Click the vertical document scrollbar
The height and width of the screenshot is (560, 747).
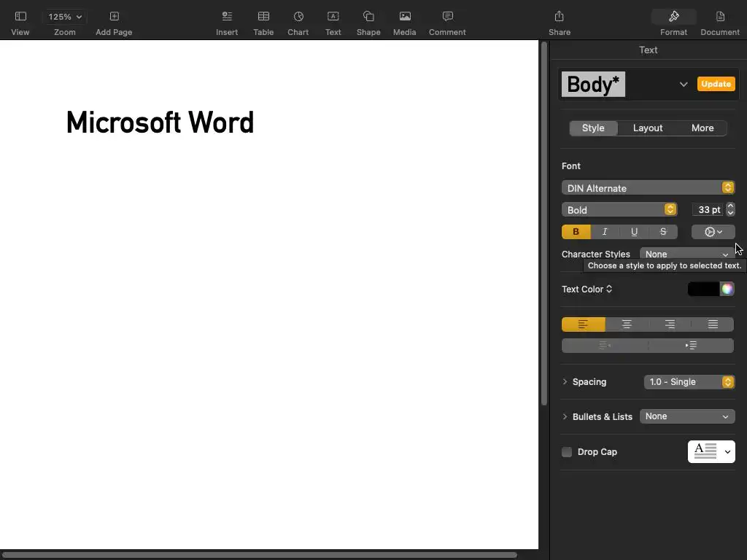pyautogui.click(x=544, y=224)
